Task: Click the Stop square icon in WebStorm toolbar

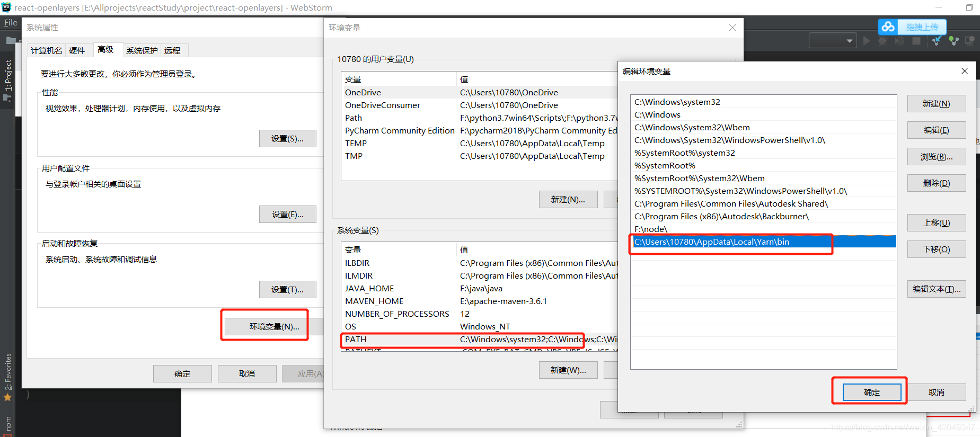Action: (x=916, y=41)
